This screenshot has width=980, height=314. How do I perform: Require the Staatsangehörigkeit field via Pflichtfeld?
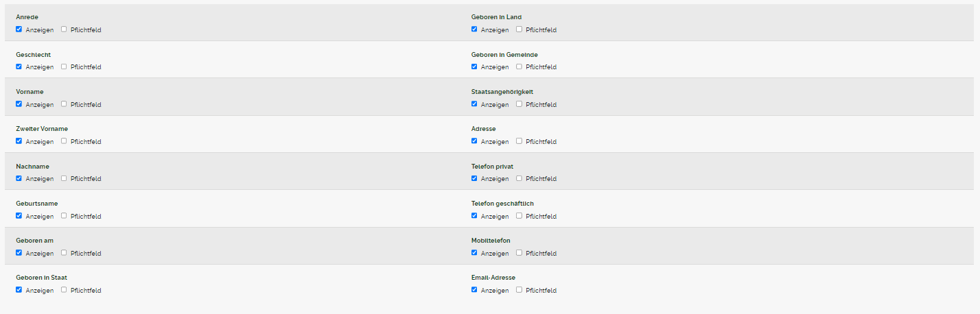[x=520, y=104]
